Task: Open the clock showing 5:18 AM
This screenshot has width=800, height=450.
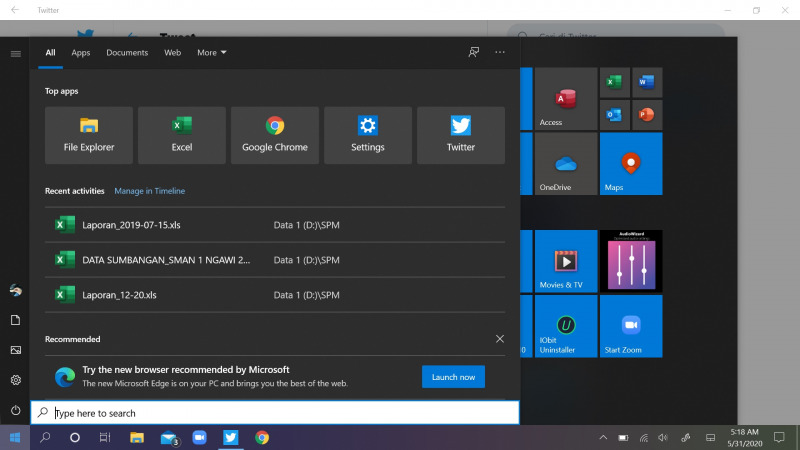Action: [x=744, y=438]
